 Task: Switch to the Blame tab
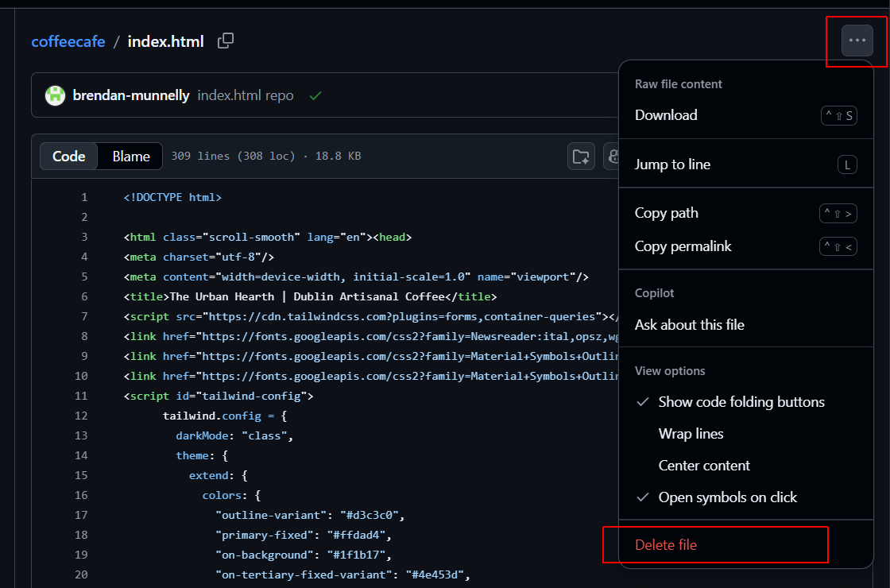130,156
